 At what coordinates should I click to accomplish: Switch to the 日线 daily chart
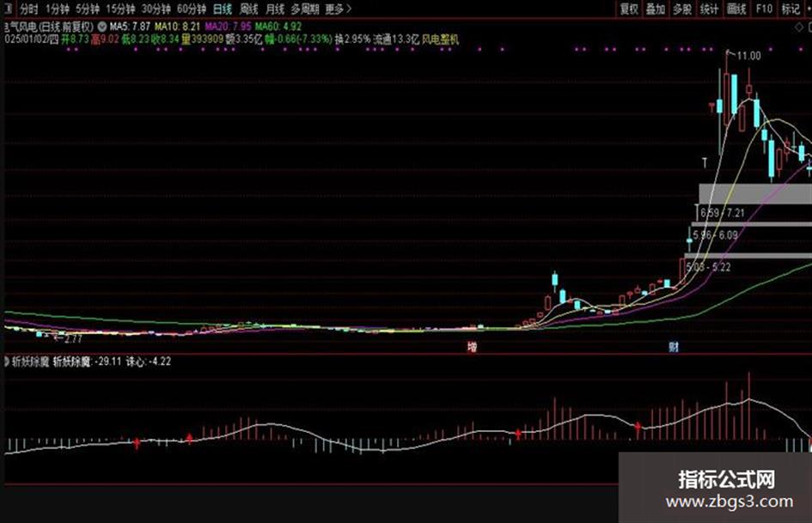click(223, 9)
